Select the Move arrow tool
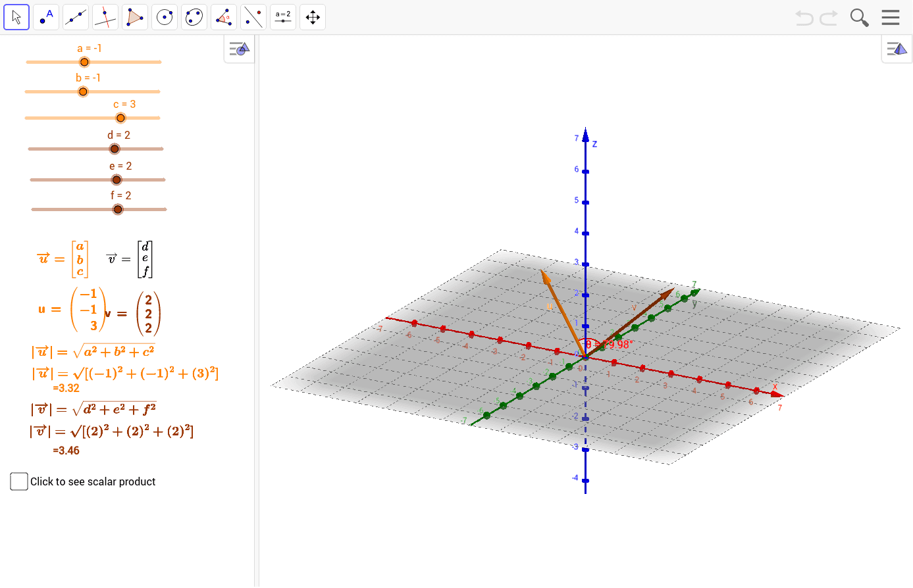The width and height of the screenshot is (913, 588). (x=16, y=17)
